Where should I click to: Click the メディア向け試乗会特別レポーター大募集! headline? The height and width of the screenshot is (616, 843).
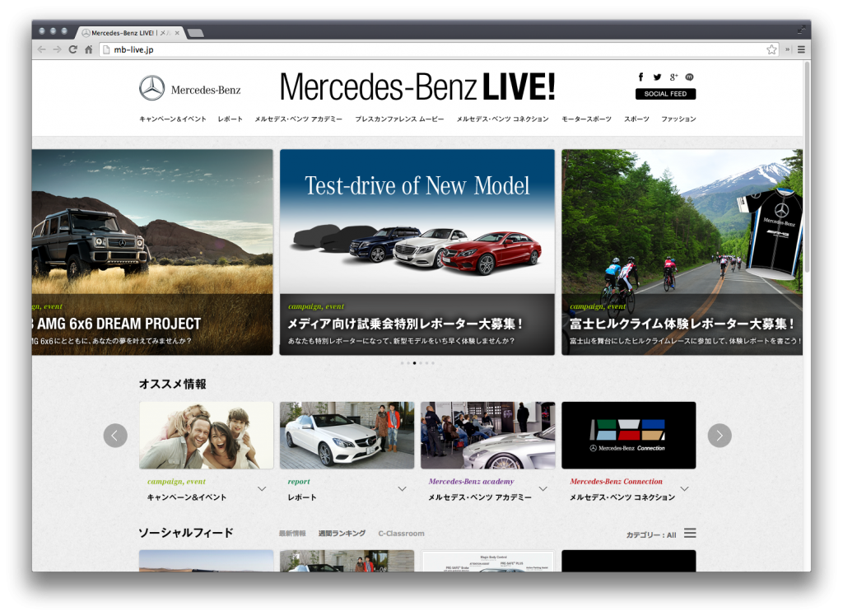coord(405,324)
